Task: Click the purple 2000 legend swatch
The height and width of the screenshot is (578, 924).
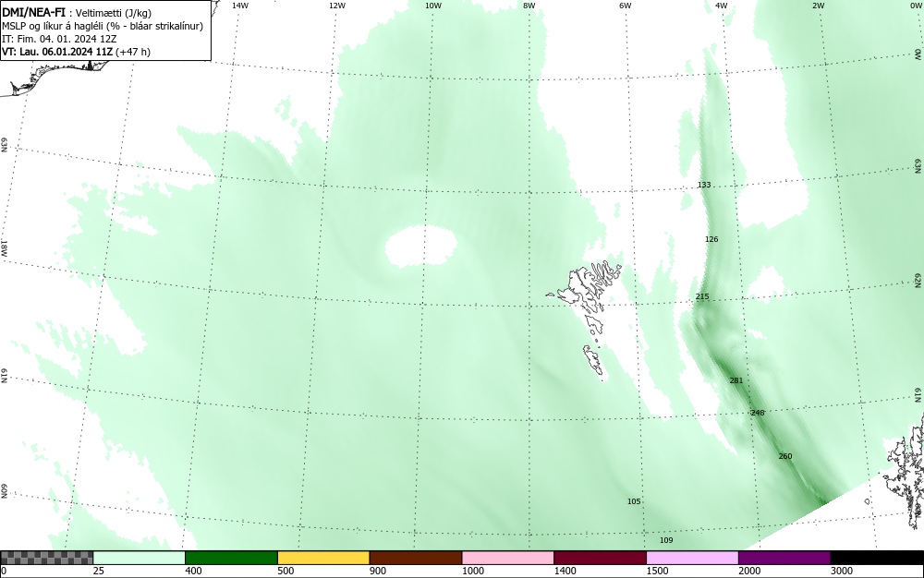Action: pyautogui.click(x=784, y=558)
